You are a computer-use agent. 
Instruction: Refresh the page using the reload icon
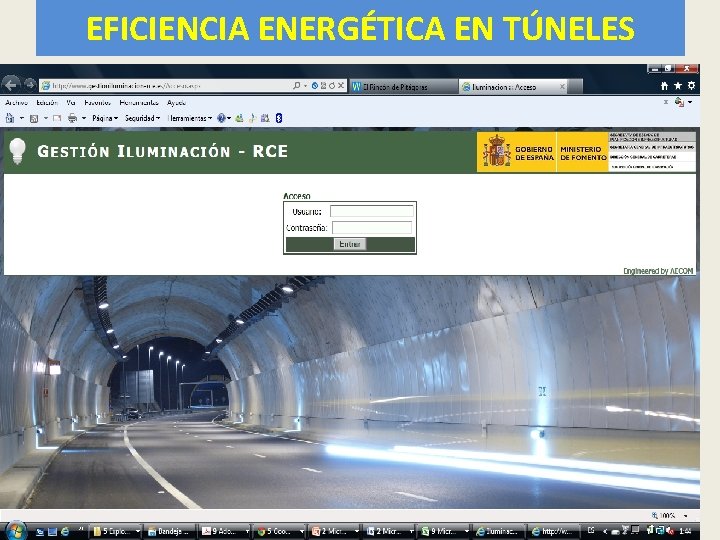(x=332, y=85)
